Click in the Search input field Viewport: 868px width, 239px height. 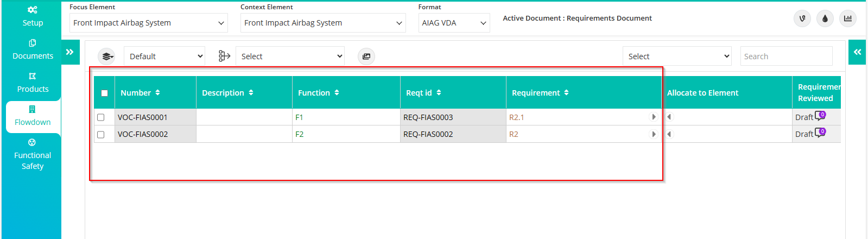[x=786, y=56]
